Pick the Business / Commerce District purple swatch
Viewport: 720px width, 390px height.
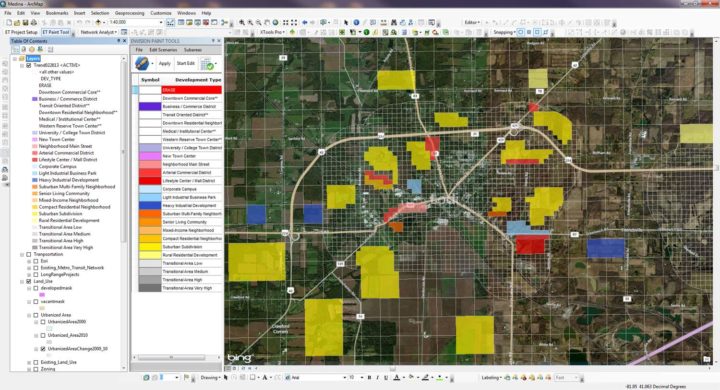[150, 107]
